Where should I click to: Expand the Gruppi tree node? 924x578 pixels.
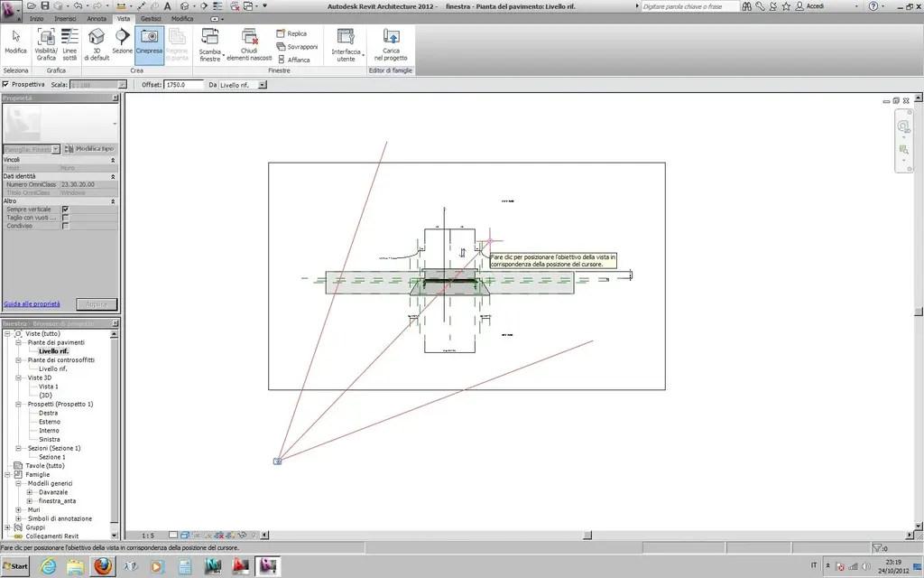[7, 527]
